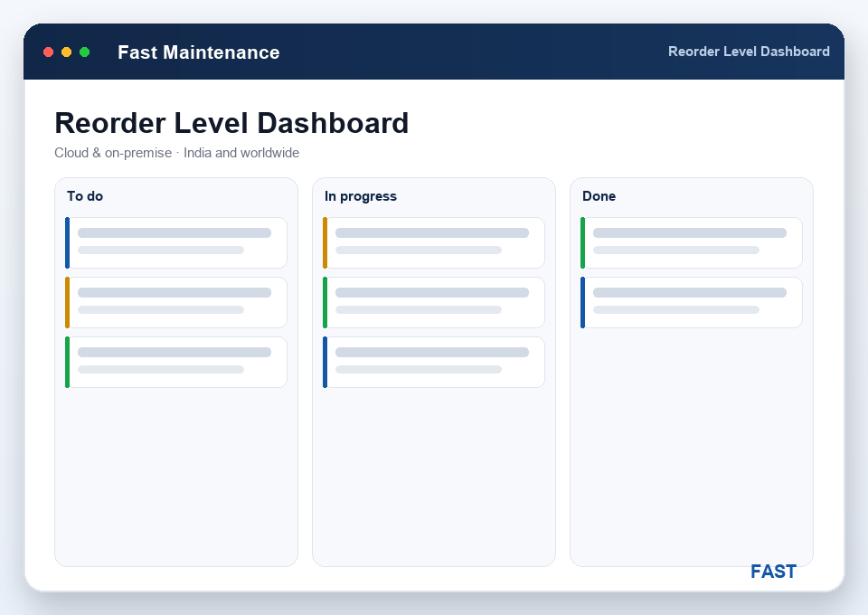Click the yellow minimize window dot
This screenshot has height=615, width=868.
(66, 52)
